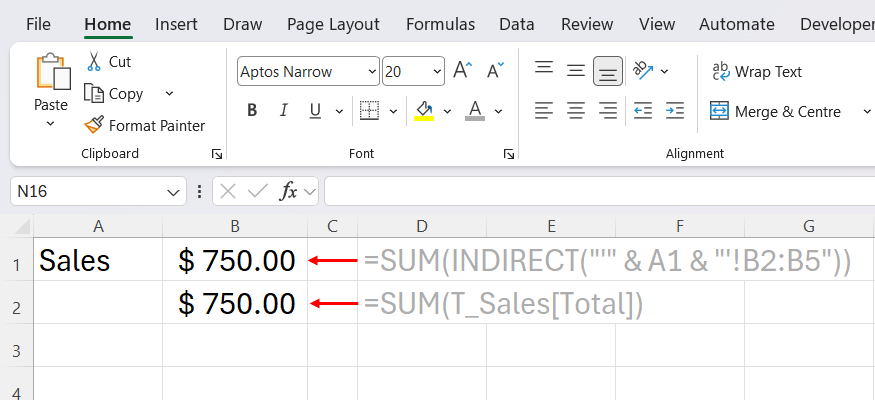Switch to the Review tab

coord(587,24)
